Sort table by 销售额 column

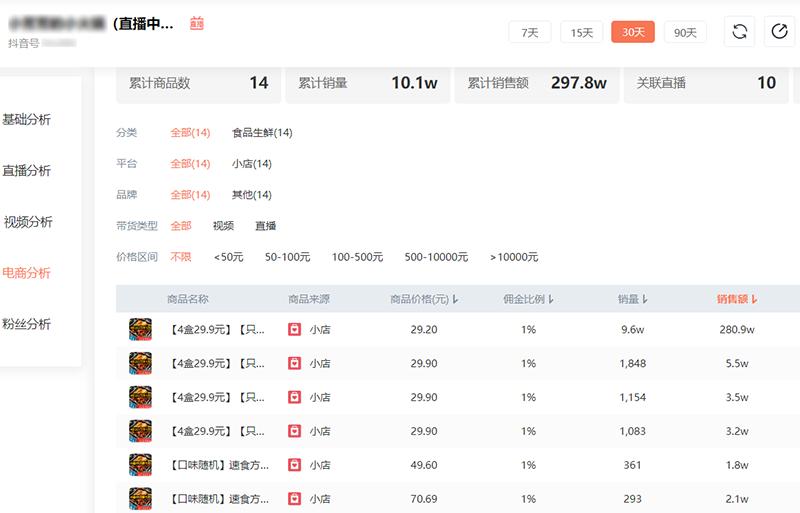tap(736, 299)
